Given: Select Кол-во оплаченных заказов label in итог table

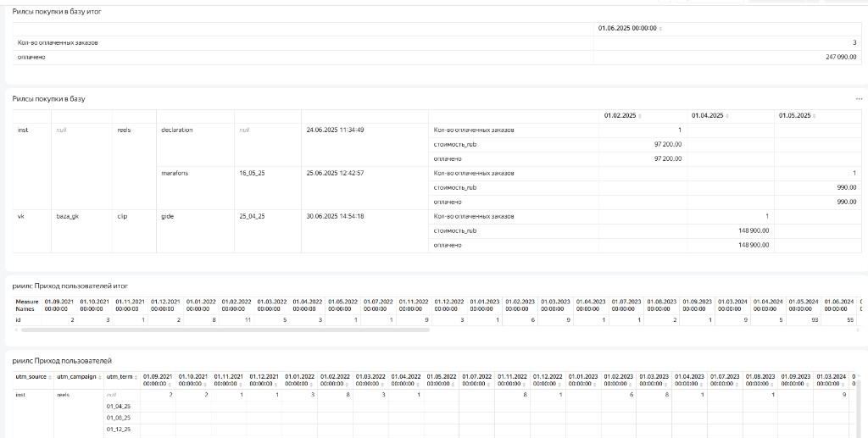Looking at the screenshot, I should click(58, 42).
